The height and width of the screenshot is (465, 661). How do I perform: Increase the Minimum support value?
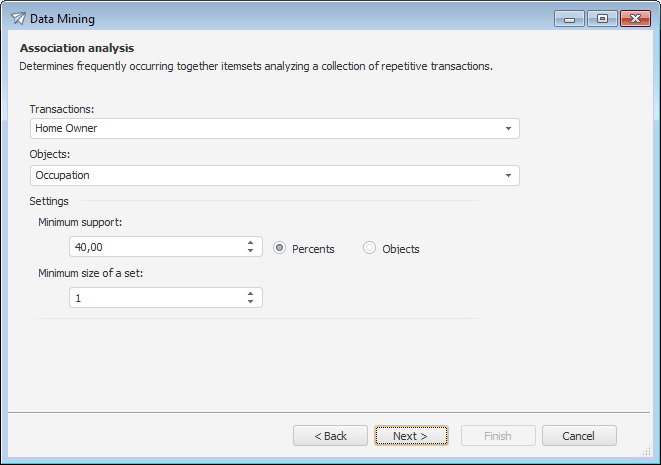(x=250, y=242)
